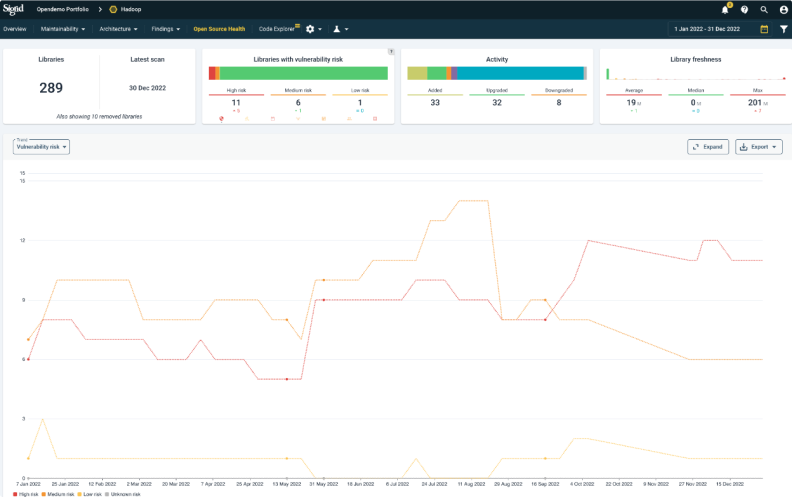Click the Added count 33
Screen dimensions: 792x497
(435, 103)
